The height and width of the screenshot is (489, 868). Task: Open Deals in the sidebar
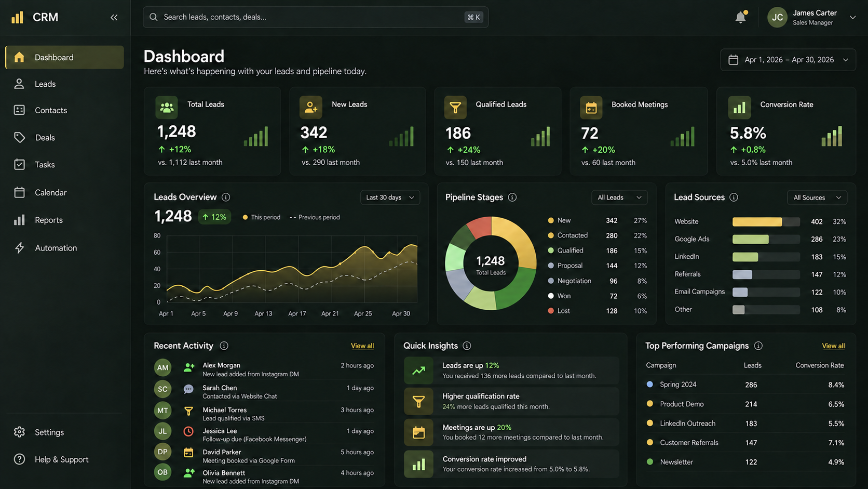pos(64,138)
